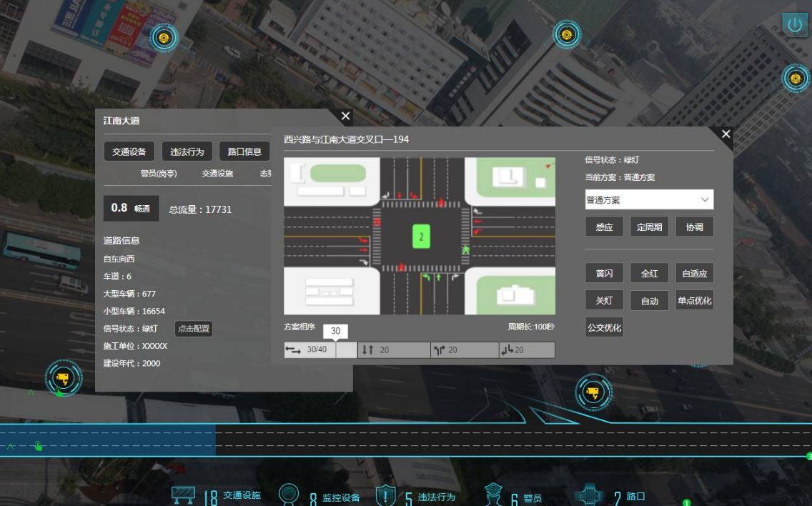Click the 18 交通设施 label

tap(232, 496)
